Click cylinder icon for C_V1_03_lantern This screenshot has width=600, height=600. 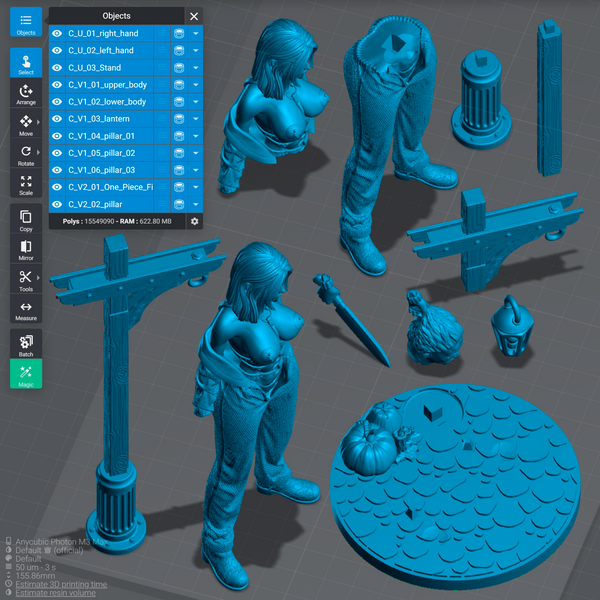pos(179,119)
